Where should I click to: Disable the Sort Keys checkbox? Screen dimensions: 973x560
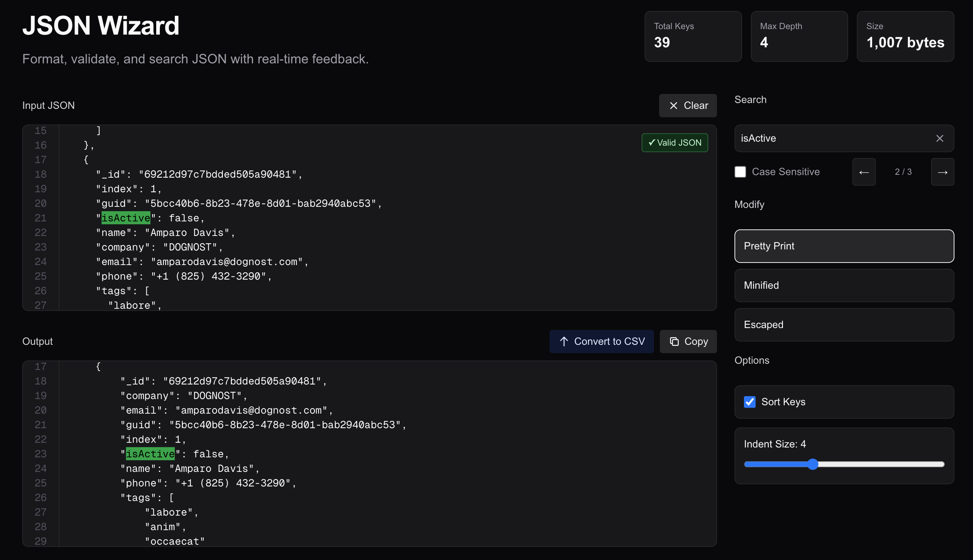pos(749,402)
